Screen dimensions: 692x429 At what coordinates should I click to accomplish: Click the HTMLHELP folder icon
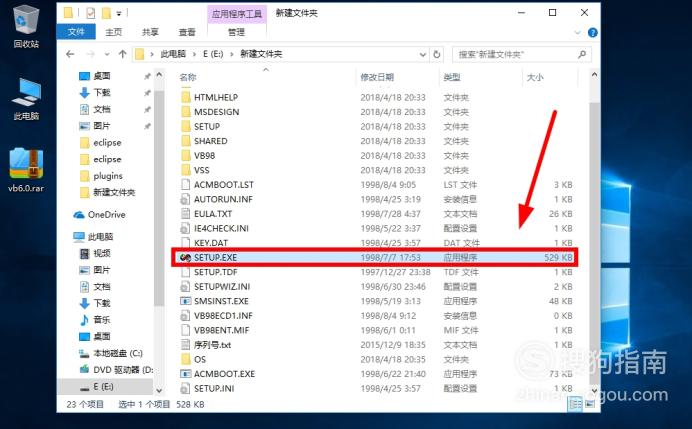(x=186, y=97)
